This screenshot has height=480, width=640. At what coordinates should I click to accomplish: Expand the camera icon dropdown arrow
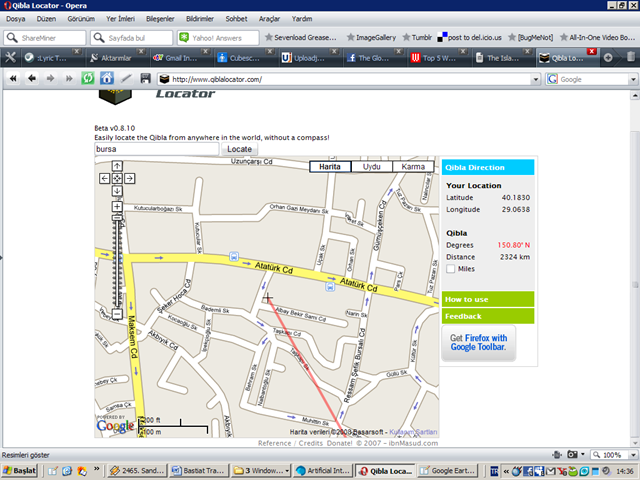[x=582, y=454]
